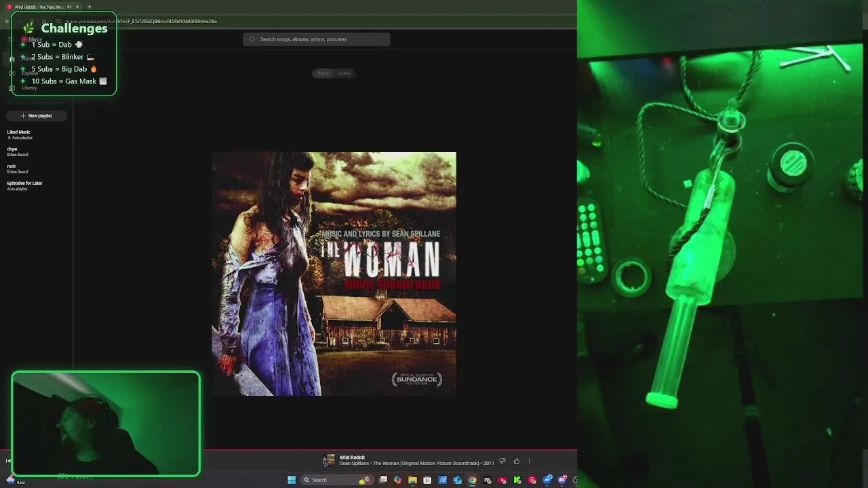Open the blue slashes app on taskbar
Image resolution: width=868 pixels, height=488 pixels.
tap(442, 480)
